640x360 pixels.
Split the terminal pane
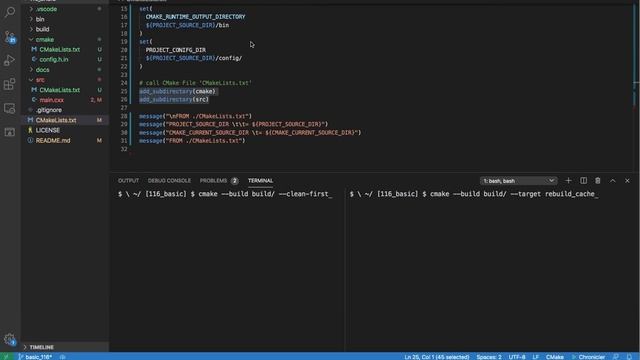tap(583, 180)
